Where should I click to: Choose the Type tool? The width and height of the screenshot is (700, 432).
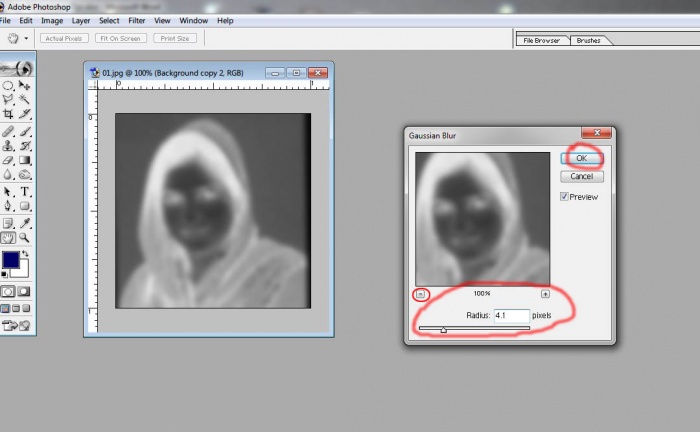pyautogui.click(x=25, y=191)
